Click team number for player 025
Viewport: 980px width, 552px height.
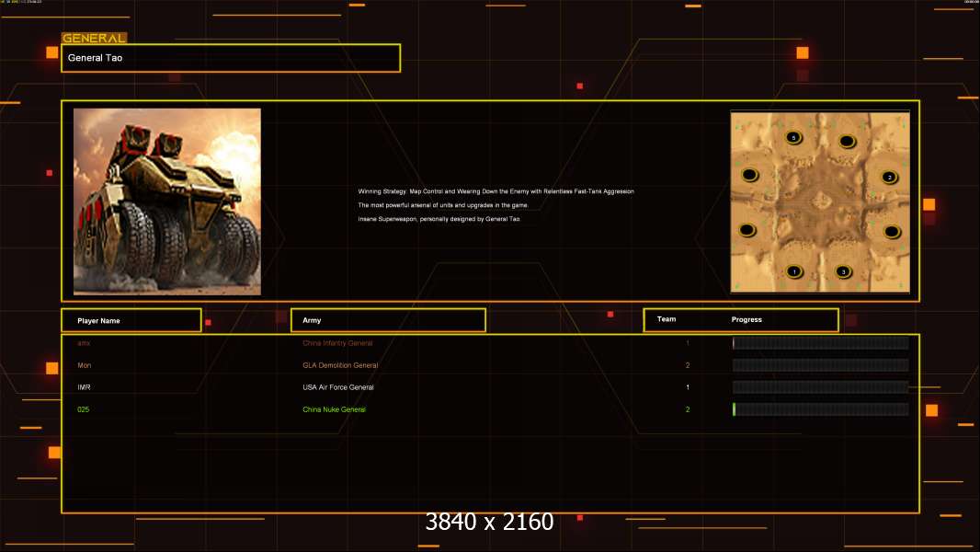(x=688, y=409)
